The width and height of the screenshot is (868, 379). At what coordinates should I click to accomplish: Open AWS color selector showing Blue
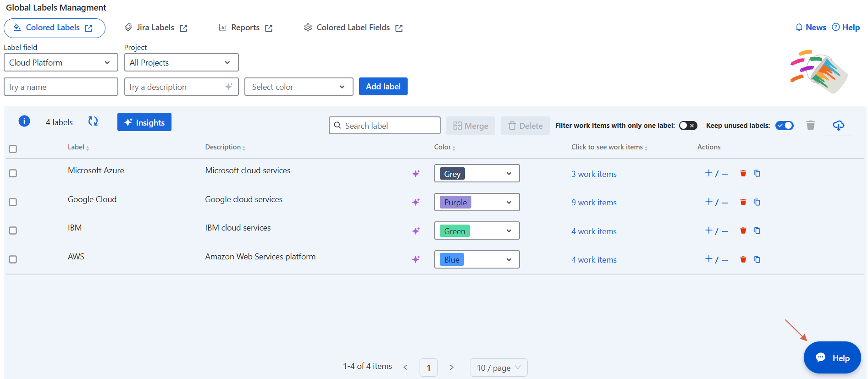click(x=477, y=259)
